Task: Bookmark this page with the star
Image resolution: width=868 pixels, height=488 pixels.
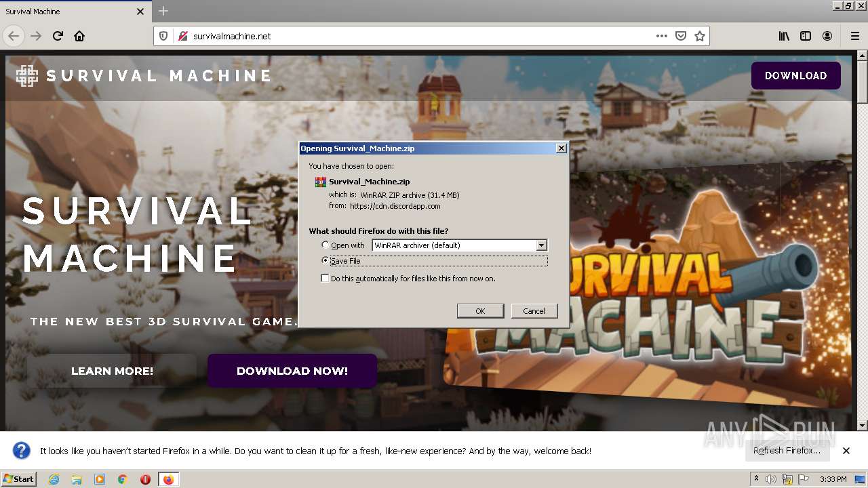Action: point(700,36)
